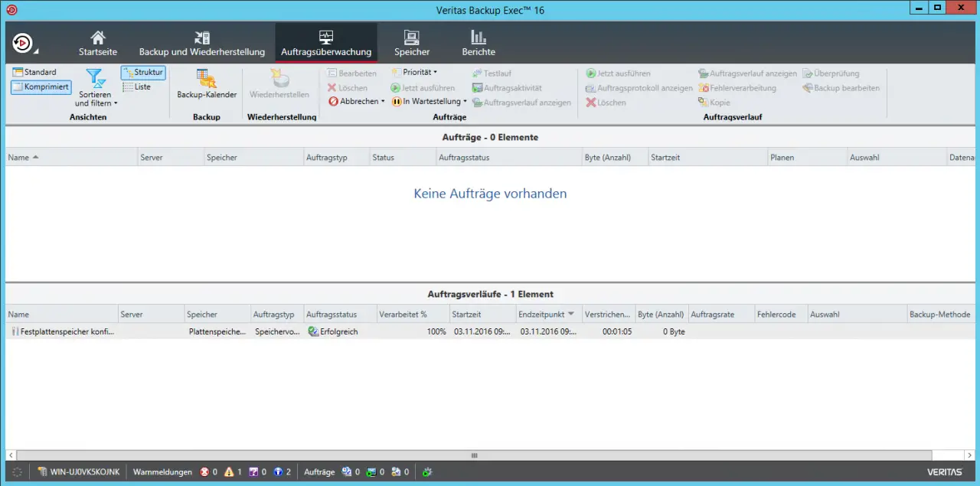Image resolution: width=980 pixels, height=486 pixels.
Task: Open the Priorität dropdown
Action: [414, 72]
